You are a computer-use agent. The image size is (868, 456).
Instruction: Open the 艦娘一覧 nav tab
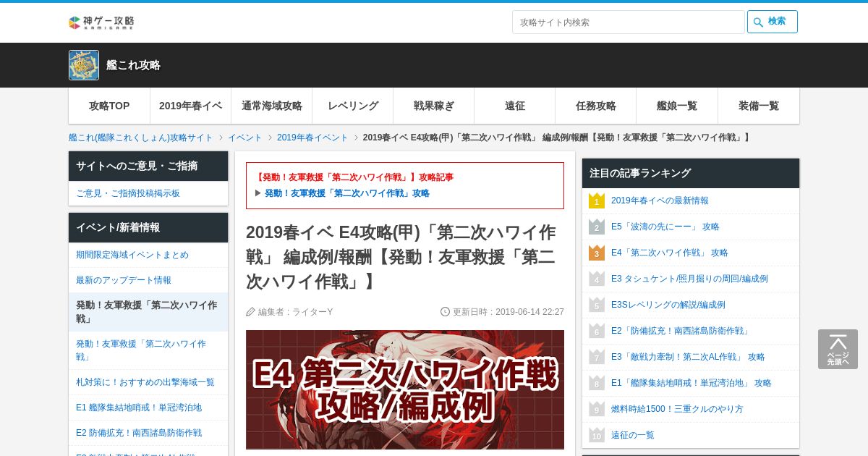677,106
